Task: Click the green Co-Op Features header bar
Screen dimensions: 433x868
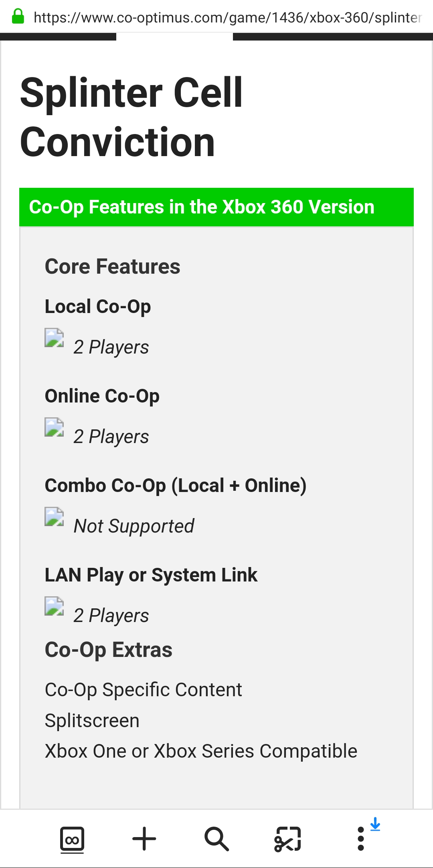Action: pyautogui.click(x=216, y=207)
